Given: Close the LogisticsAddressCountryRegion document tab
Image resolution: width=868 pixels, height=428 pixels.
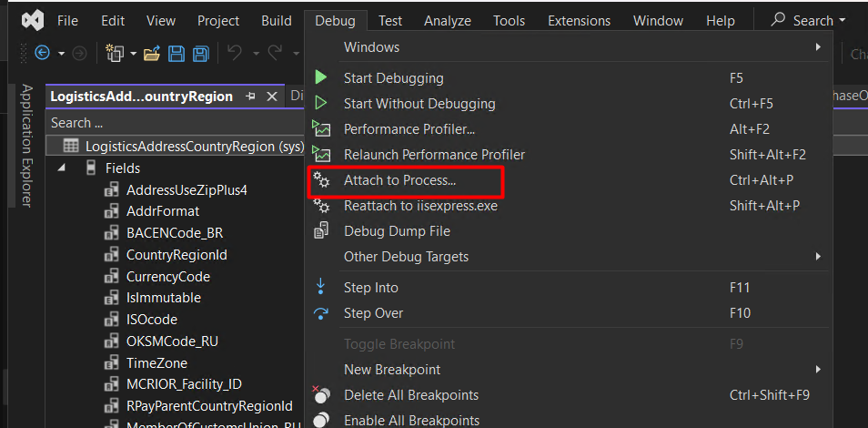Looking at the screenshot, I should click(270, 97).
